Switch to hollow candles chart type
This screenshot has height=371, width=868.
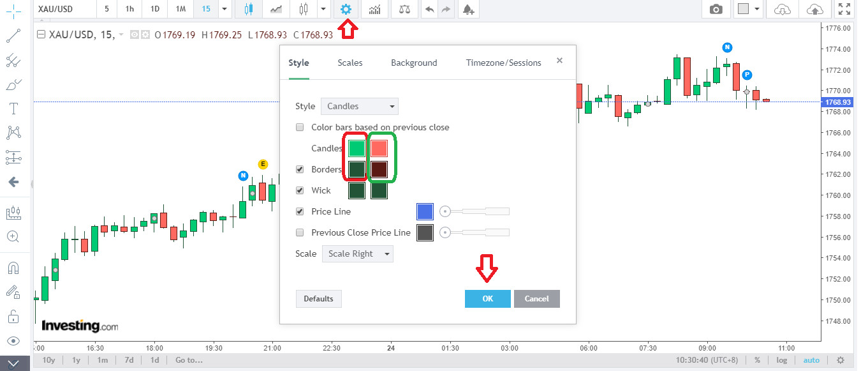(303, 9)
